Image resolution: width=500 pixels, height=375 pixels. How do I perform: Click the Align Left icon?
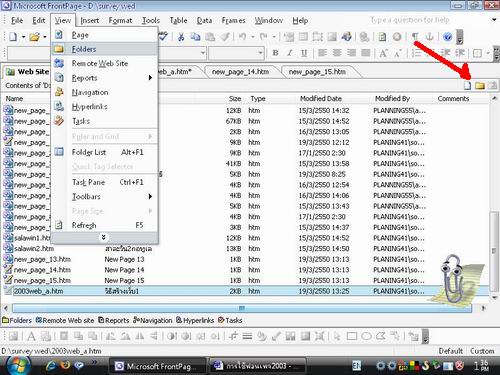(322, 53)
